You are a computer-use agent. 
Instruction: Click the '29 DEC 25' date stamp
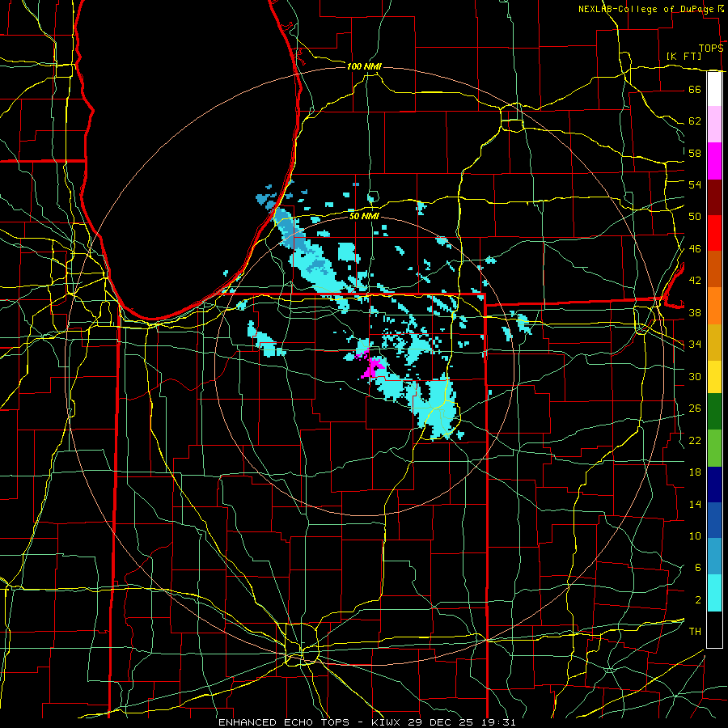point(440,722)
